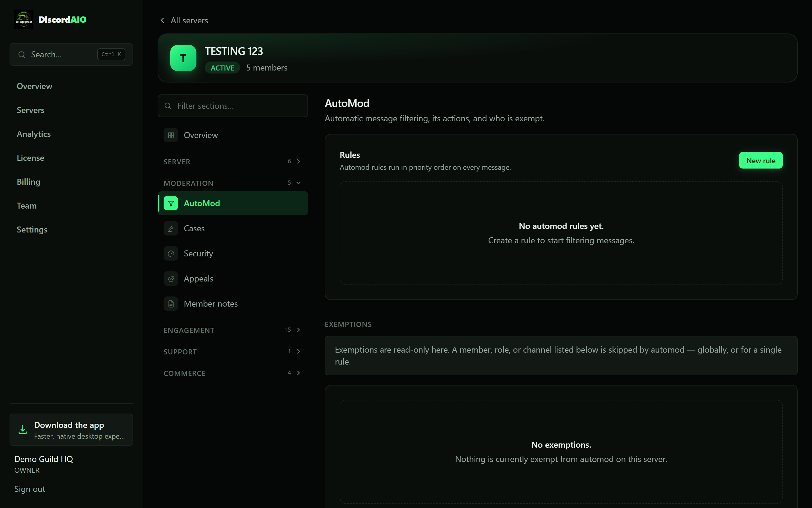812x508 pixels.
Task: Click the Overview grid icon in sections list
Action: (171, 135)
